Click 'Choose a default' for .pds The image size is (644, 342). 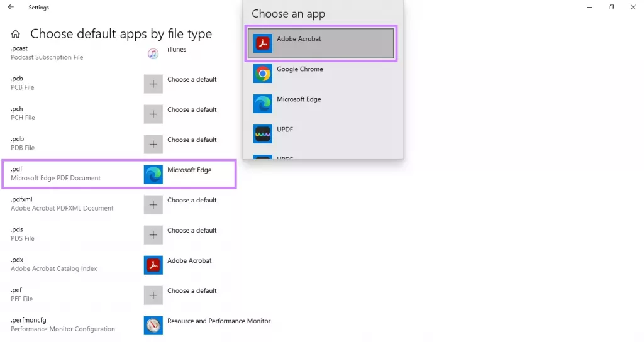192,230
